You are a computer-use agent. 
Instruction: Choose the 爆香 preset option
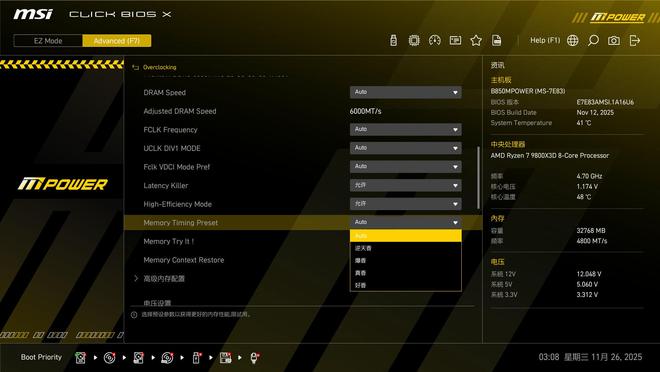pyautogui.click(x=405, y=260)
